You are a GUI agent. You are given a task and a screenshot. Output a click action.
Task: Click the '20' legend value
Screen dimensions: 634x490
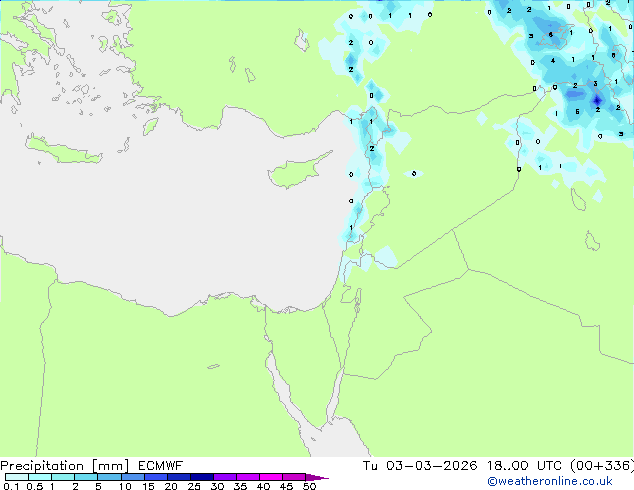(171, 486)
